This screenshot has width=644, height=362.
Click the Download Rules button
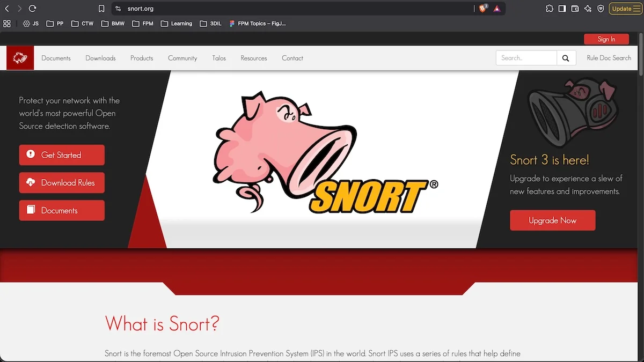coord(62,183)
